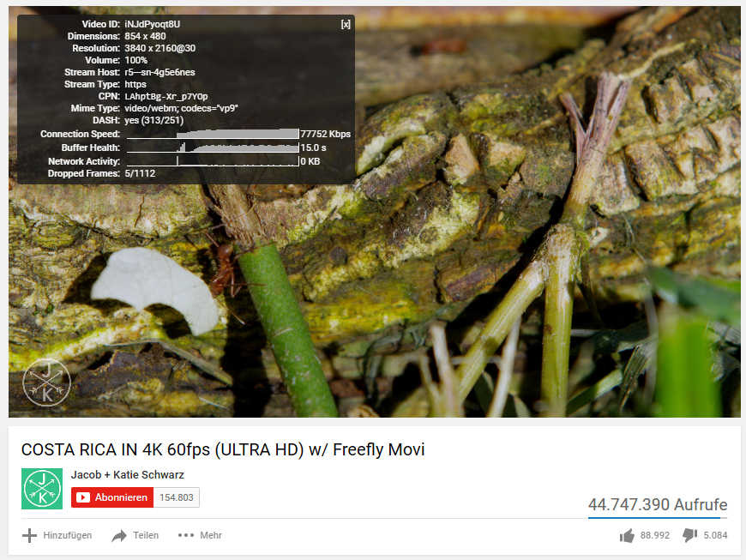Click the thumbs up like icon
Viewport: 746px width, 560px height.
pyautogui.click(x=627, y=535)
